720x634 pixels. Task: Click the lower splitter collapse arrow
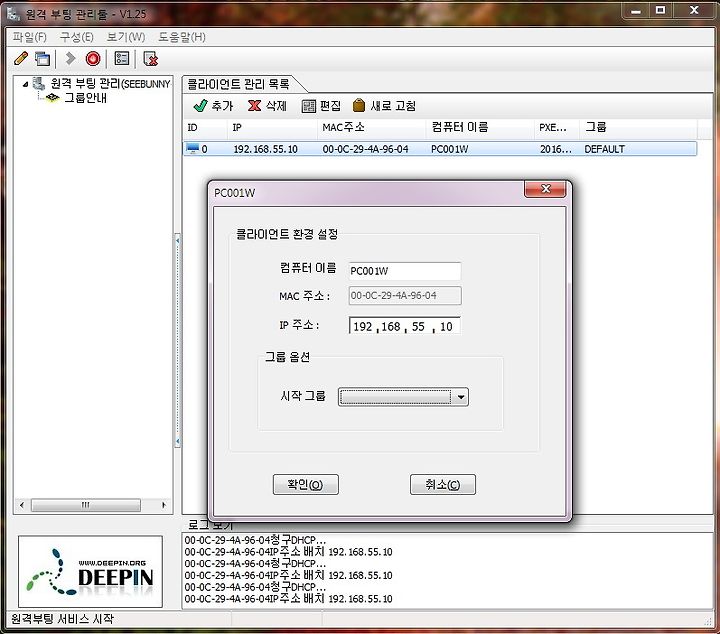point(178,441)
